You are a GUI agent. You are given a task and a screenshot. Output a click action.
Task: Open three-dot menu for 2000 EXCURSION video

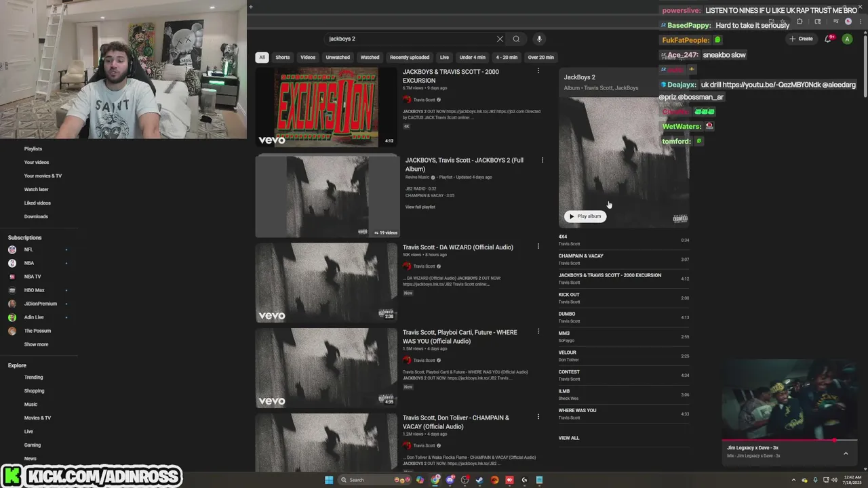(x=538, y=70)
